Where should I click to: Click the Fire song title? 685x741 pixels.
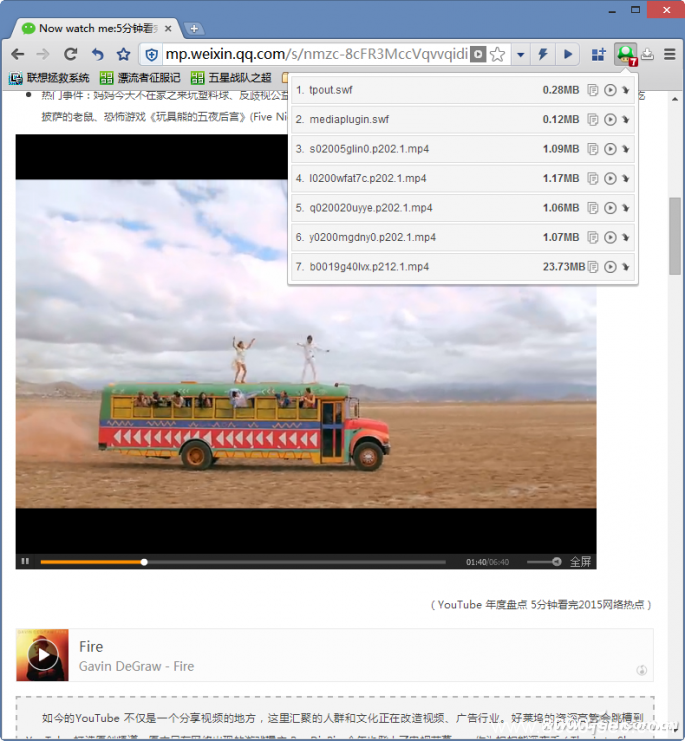[91, 646]
